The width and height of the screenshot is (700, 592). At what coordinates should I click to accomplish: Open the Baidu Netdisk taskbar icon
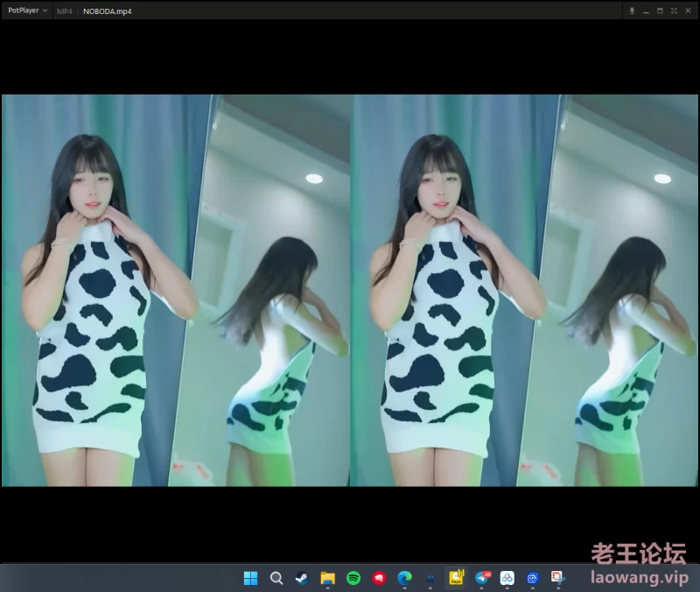(507, 578)
